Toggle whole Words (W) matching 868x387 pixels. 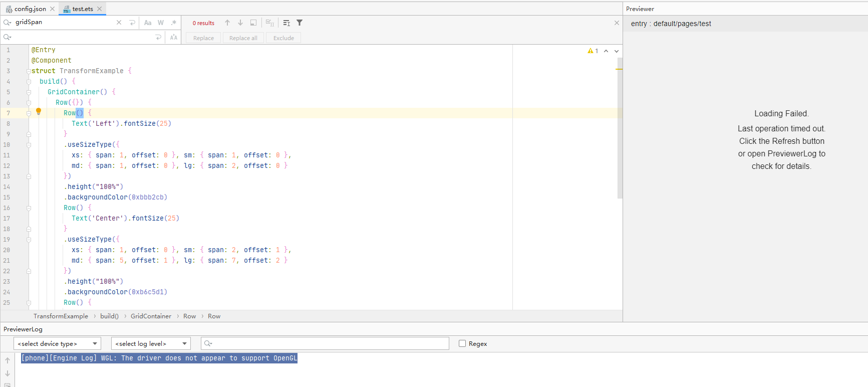pos(161,23)
